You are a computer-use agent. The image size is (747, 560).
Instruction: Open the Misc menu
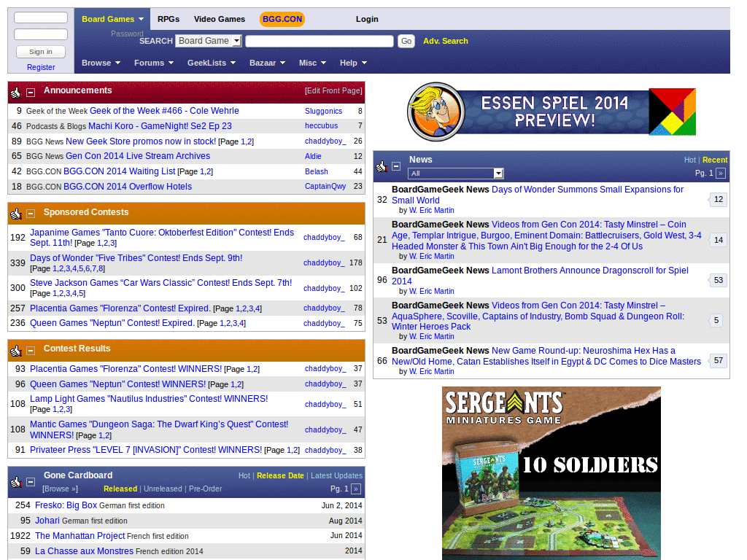point(312,63)
